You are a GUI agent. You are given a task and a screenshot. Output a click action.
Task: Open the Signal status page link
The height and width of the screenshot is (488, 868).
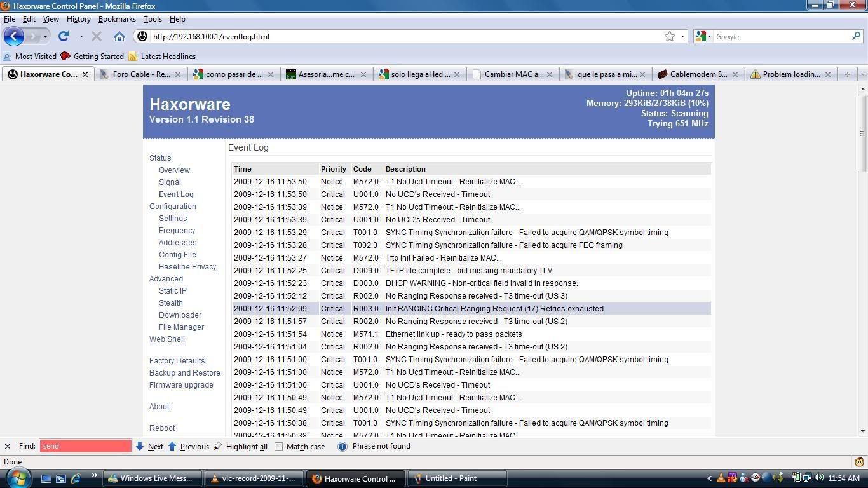[170, 182]
